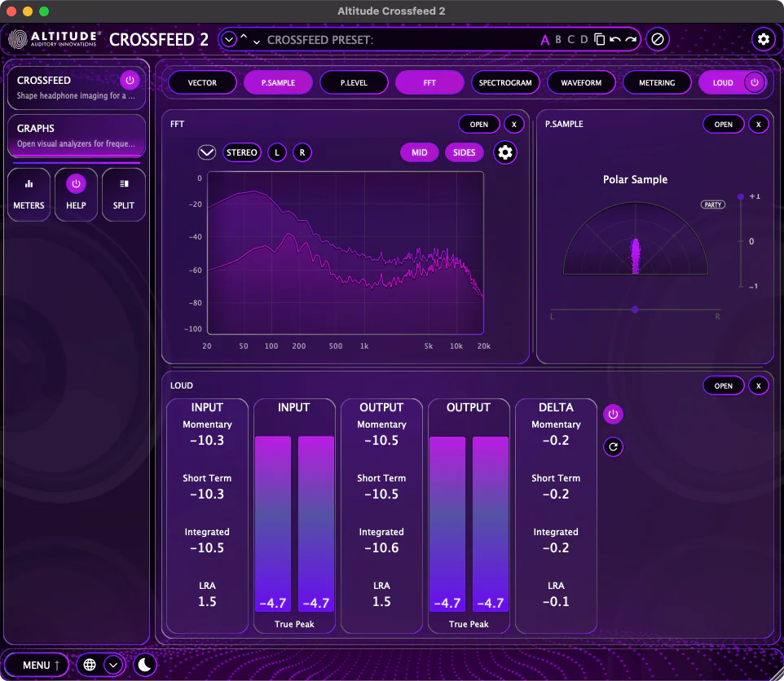Close the LOUD panel with X
The height and width of the screenshot is (681, 784).
tap(759, 386)
